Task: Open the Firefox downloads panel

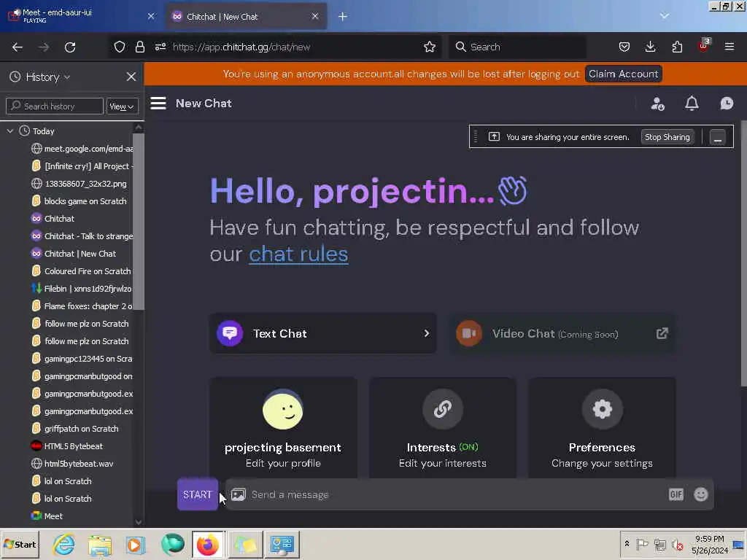Action: [x=650, y=47]
